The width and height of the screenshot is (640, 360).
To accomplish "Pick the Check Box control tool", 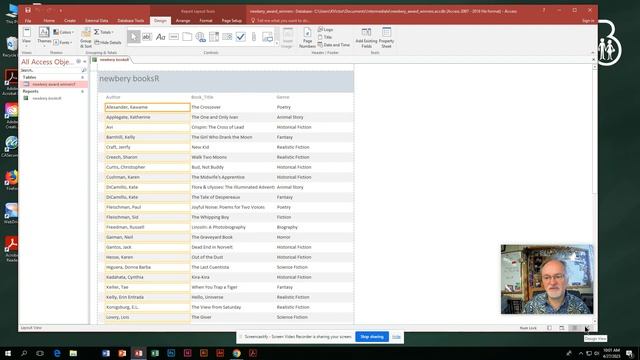I will click(241, 37).
